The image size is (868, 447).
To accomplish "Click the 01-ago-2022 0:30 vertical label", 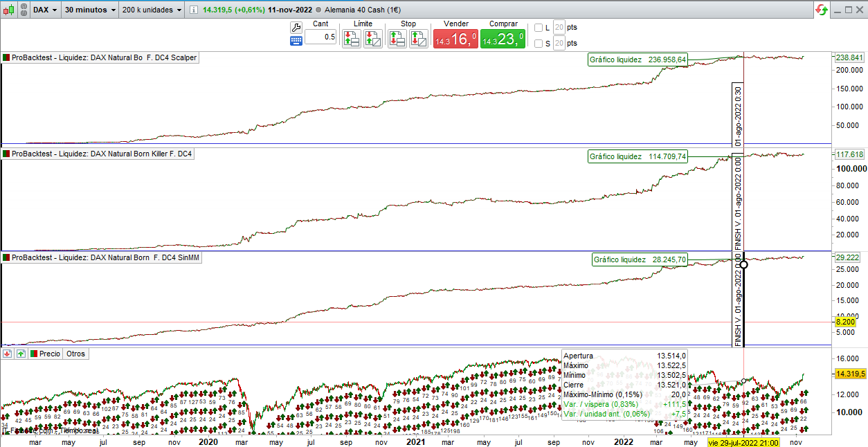I will point(738,116).
